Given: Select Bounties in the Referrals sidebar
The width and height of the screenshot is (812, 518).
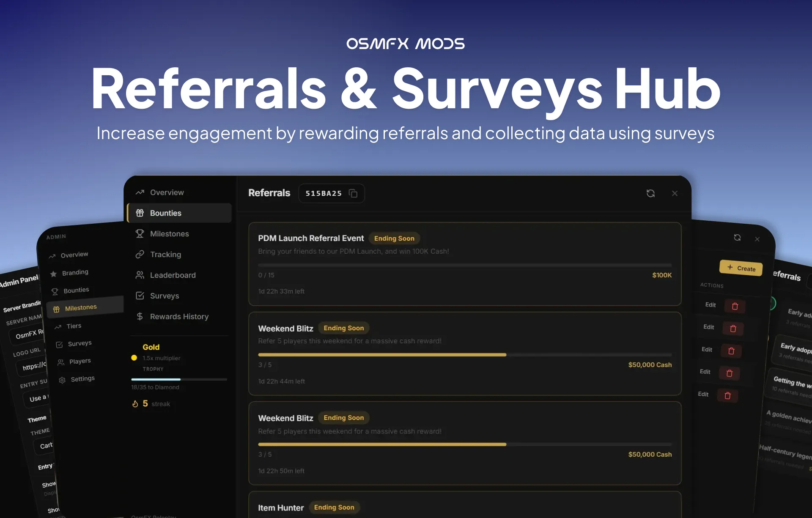Looking at the screenshot, I should point(179,213).
